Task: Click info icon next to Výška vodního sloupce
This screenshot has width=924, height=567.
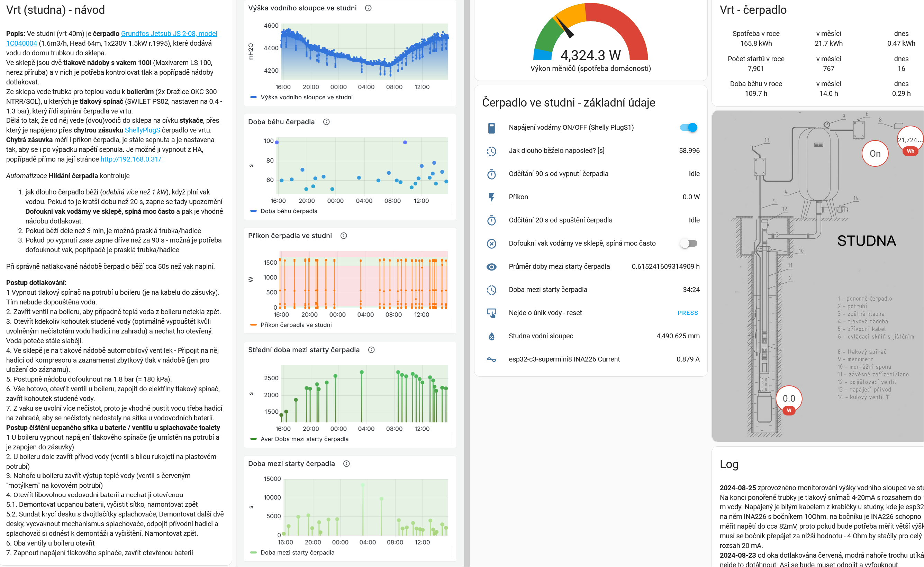Action: (x=368, y=8)
